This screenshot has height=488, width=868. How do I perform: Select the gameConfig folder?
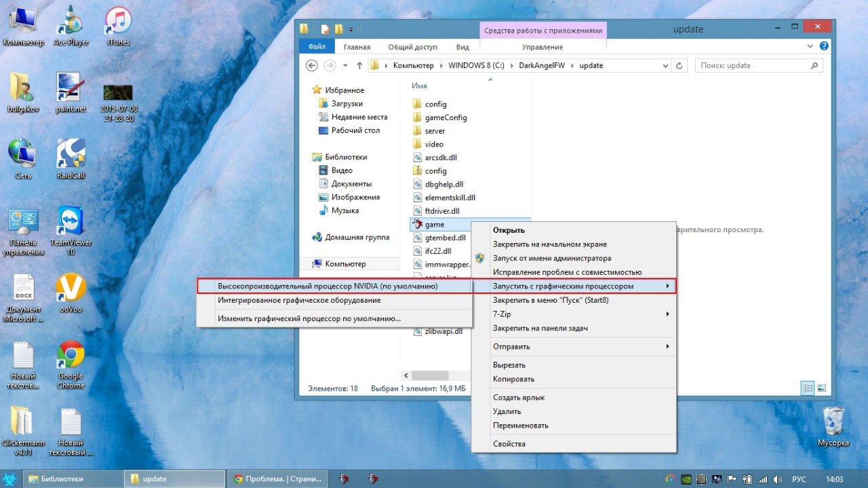tap(446, 117)
